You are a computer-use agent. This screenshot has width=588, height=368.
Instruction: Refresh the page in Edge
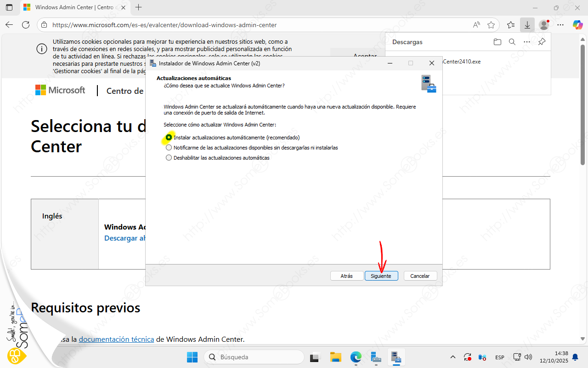[x=26, y=25]
